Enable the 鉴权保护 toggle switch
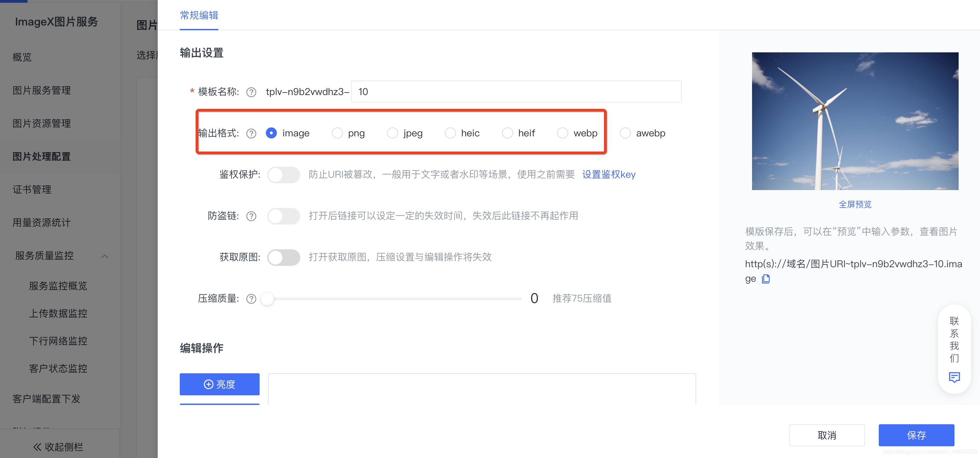The height and width of the screenshot is (458, 980). (283, 175)
